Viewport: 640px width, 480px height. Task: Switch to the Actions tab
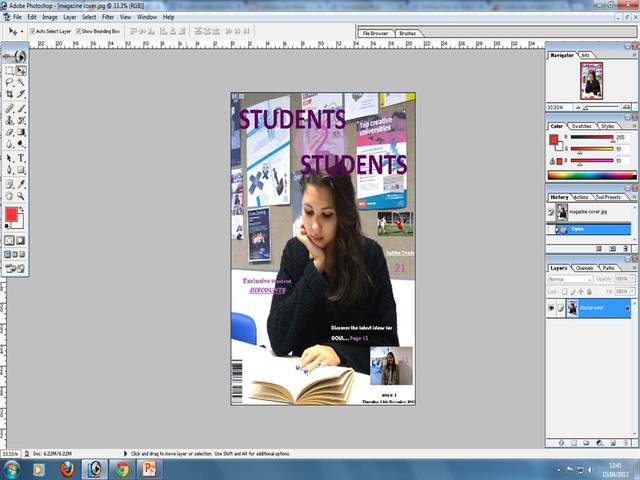pos(581,197)
